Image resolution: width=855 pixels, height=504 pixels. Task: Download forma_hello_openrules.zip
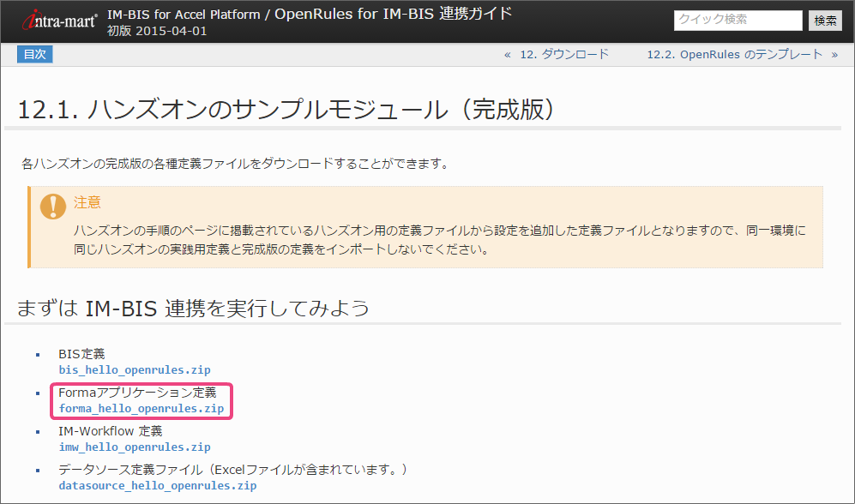tap(141, 409)
